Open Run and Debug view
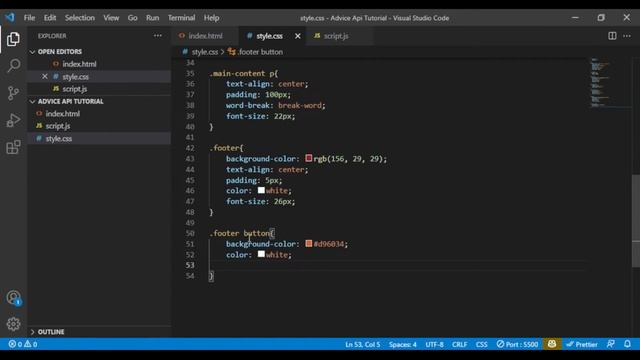Screen dimensions: 640x360 click(13, 120)
